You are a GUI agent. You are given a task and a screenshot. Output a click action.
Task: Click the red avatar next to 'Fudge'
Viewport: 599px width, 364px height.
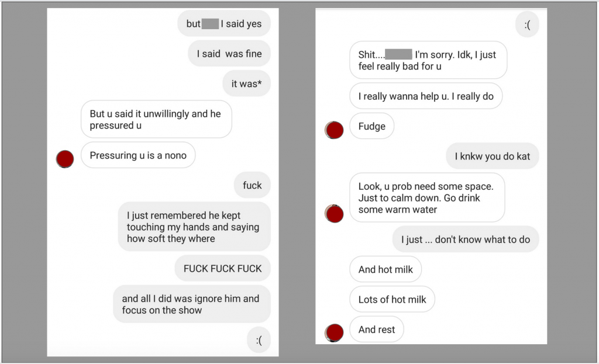tap(334, 130)
